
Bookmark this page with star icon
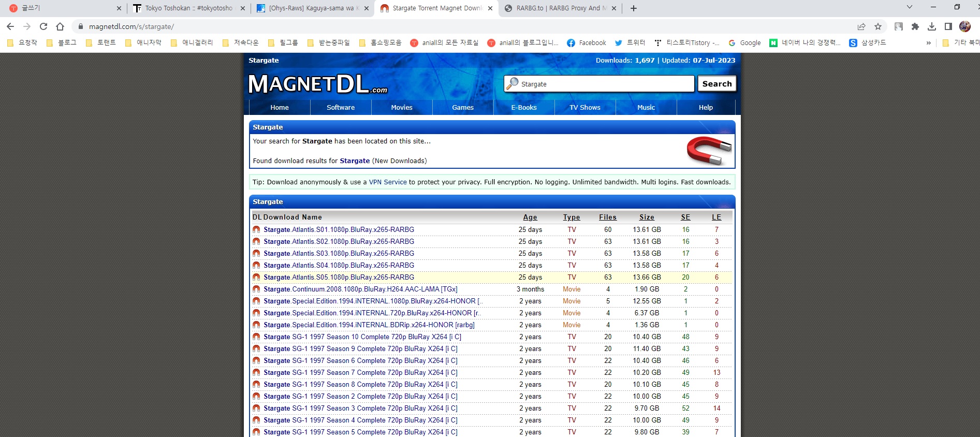[x=878, y=26]
